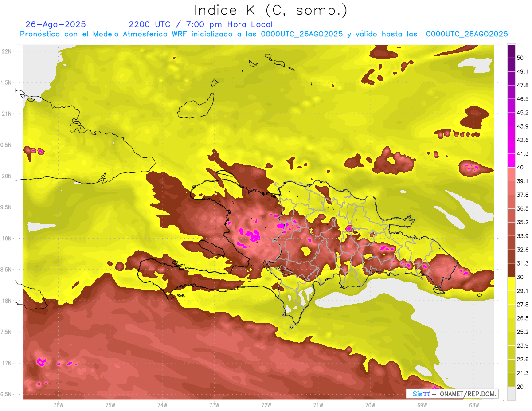Click the color bar label '27.8'

point(522,305)
